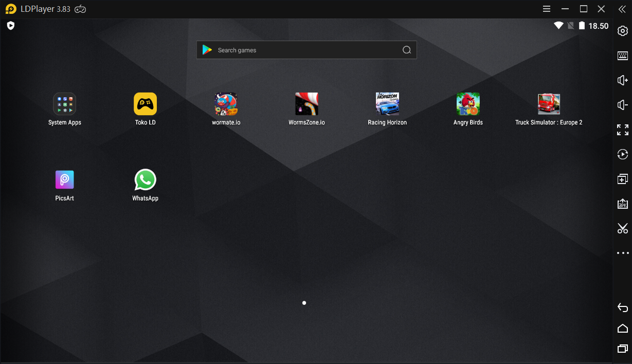The image size is (632, 364).
Task: Click gamepad icon in title bar
Action: (x=80, y=9)
